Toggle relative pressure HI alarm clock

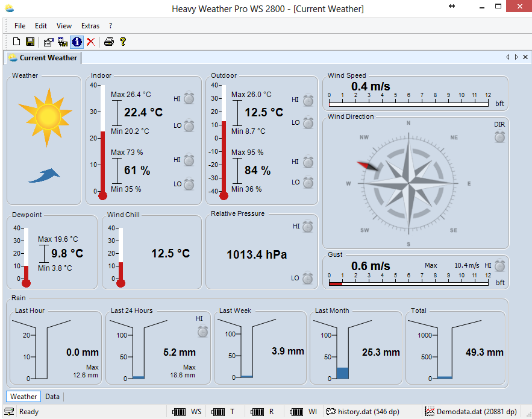(x=308, y=226)
